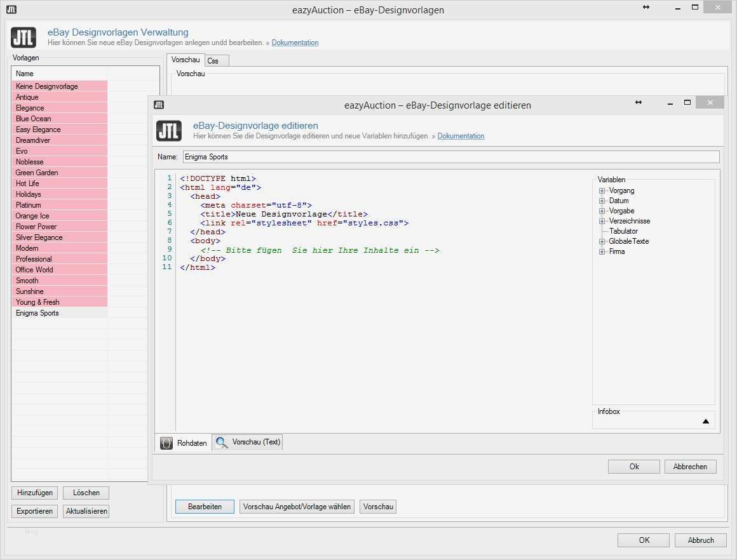
Task: Select the Blue Ocean template
Action: pos(34,119)
